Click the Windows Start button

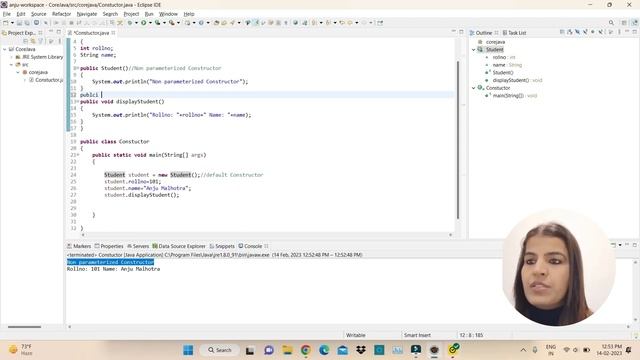[x=188, y=350]
